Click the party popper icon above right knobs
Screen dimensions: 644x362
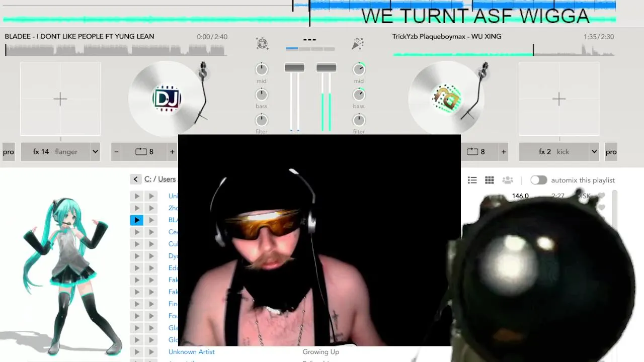(358, 44)
